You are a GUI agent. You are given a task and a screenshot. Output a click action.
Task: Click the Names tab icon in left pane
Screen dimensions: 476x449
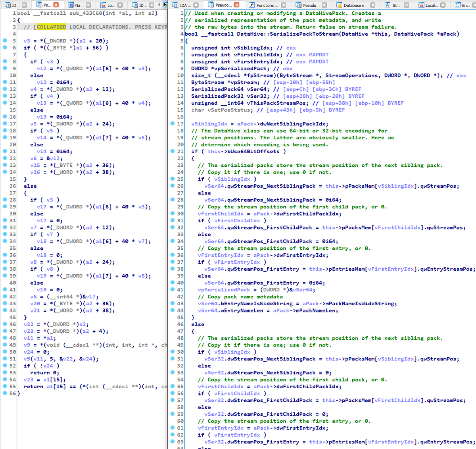click(71, 5)
